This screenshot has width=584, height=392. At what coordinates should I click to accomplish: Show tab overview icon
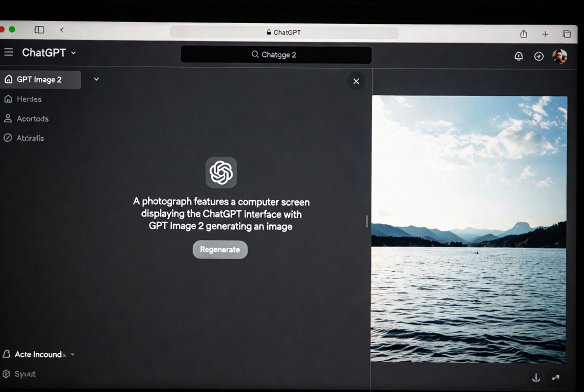click(566, 34)
